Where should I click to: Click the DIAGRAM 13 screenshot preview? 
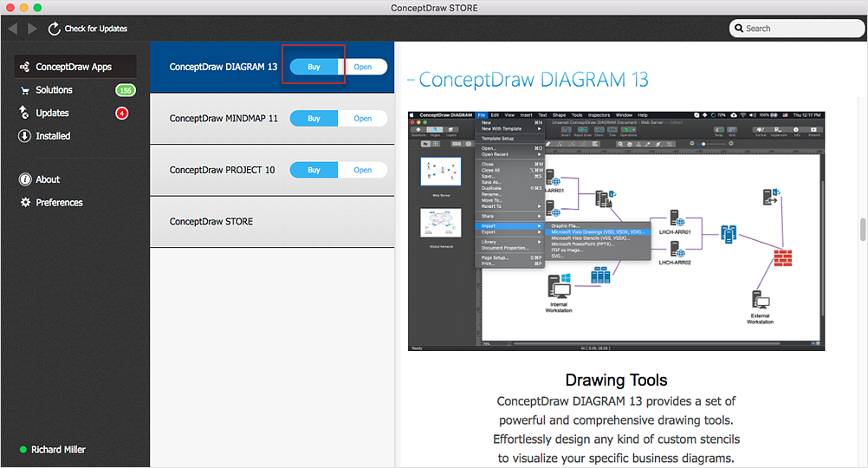pyautogui.click(x=616, y=231)
